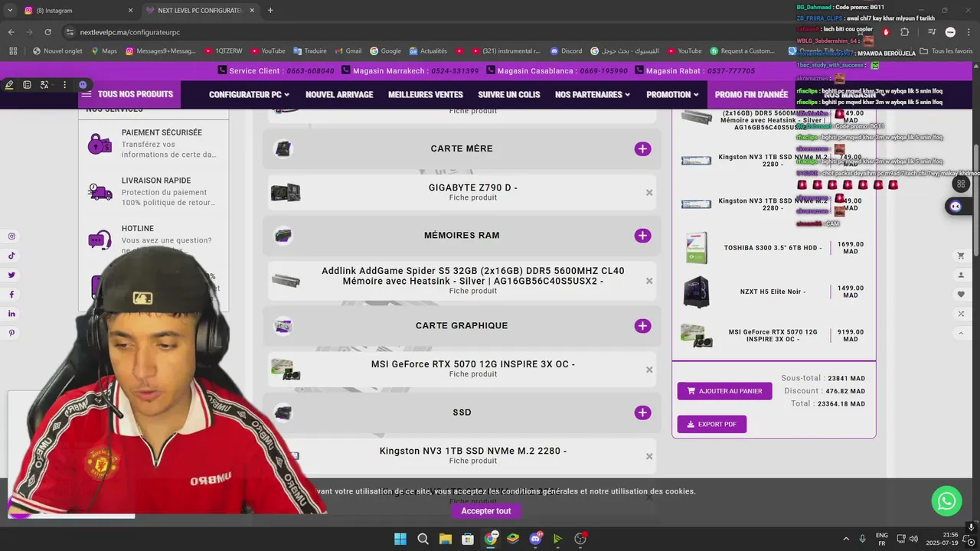This screenshot has height=551, width=980.
Task: Open Discord from the taskbar
Action: click(535, 539)
